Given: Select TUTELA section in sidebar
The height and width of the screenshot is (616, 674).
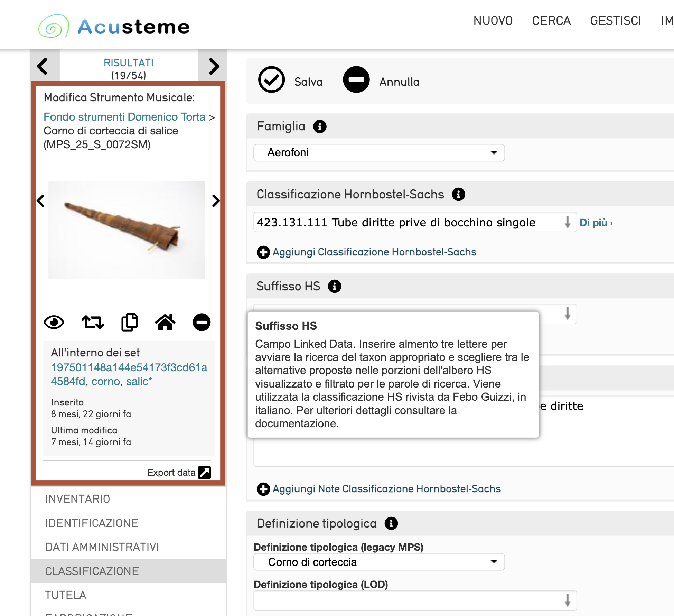Looking at the screenshot, I should [66, 595].
